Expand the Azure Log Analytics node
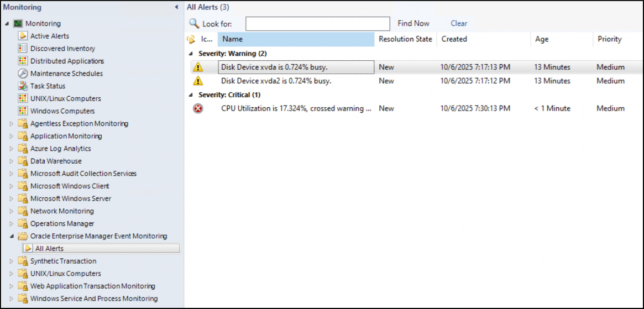Viewport: 644px width, 309px height. coord(12,149)
